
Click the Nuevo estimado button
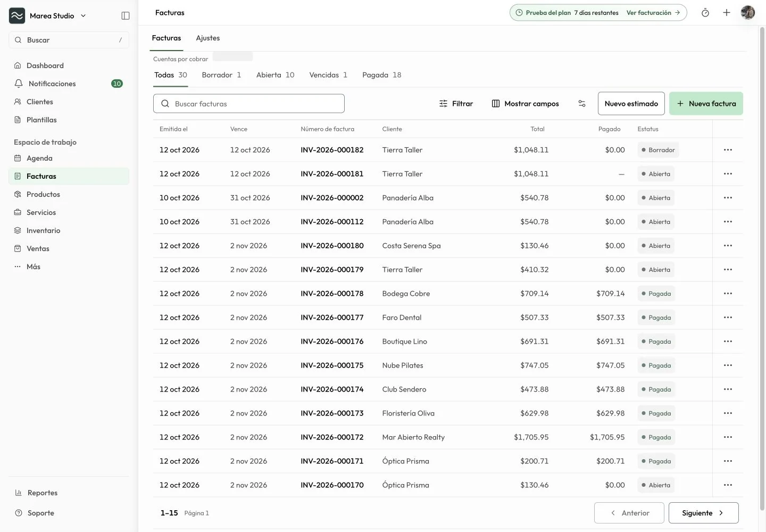click(x=631, y=104)
